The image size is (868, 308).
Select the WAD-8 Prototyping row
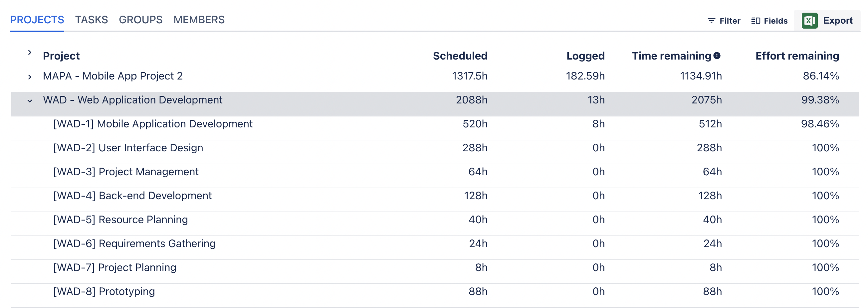pos(435,291)
